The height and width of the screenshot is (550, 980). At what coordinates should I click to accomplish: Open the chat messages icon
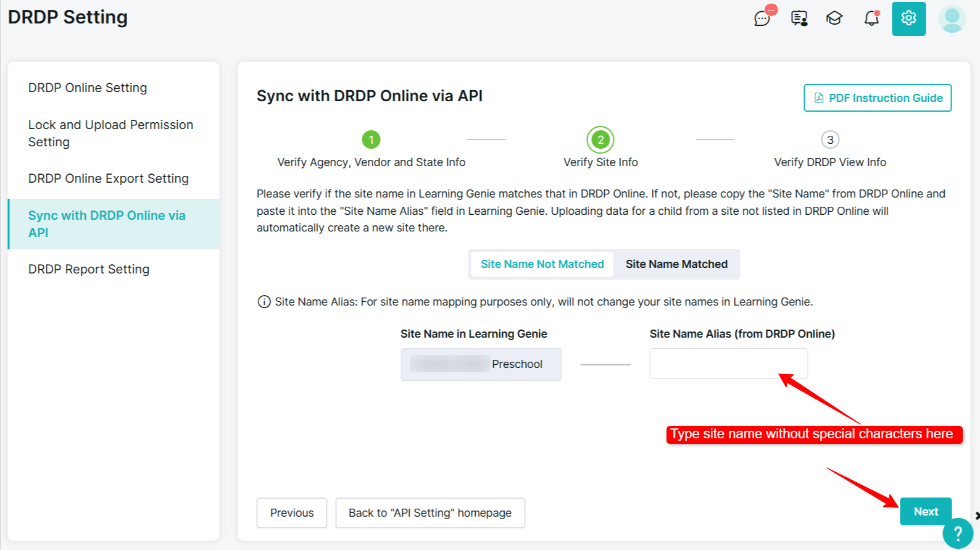[x=763, y=18]
